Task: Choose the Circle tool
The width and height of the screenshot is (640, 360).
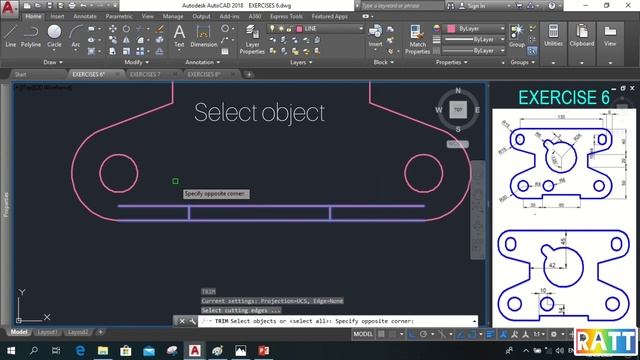Action: 54,36
